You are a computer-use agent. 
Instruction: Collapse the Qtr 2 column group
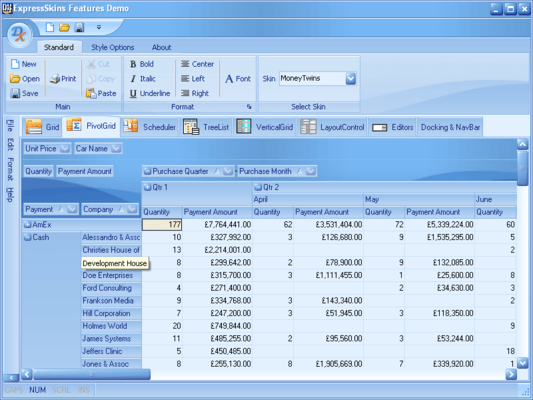point(258,187)
